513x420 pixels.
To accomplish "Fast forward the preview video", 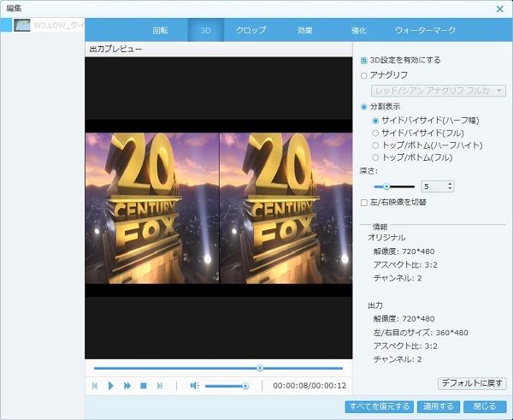I will (127, 386).
